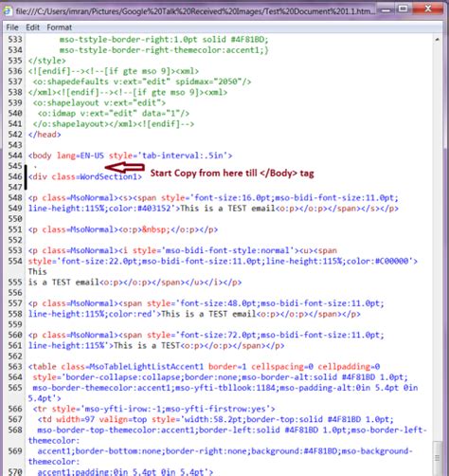Click the table class=MsoTableLightListAccent1 line
The height and width of the screenshot is (476, 449).
tap(204, 367)
